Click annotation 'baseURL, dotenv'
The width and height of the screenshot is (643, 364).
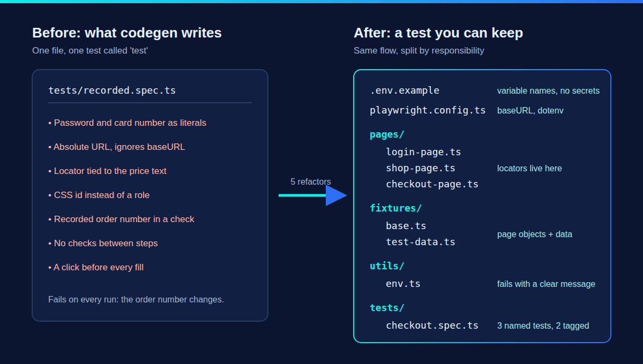(x=530, y=111)
